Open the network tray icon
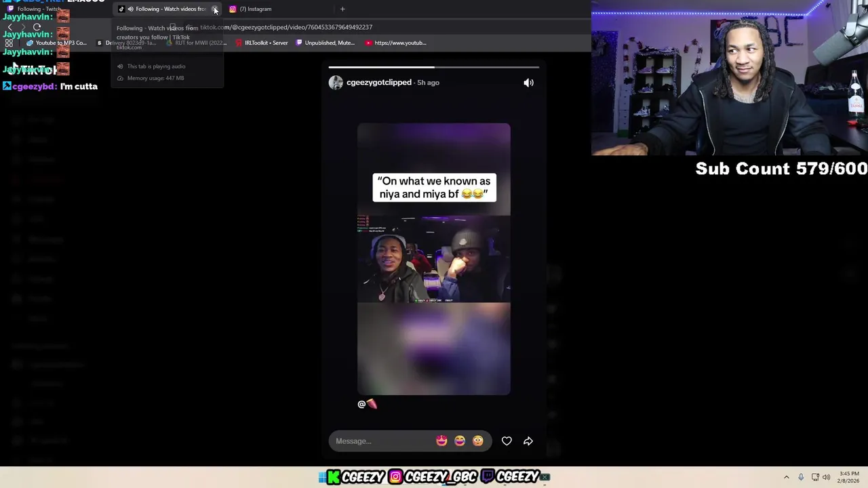Screen dimensions: 868x488 click(815, 477)
